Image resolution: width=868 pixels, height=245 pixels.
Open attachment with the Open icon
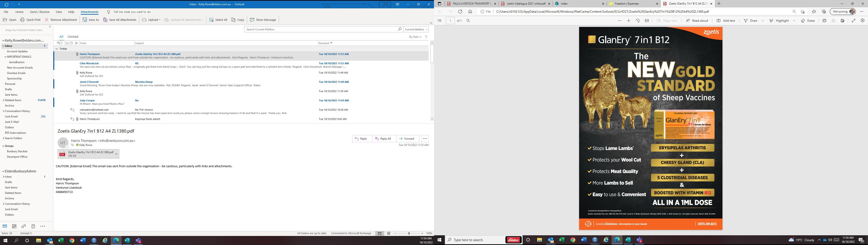pos(9,20)
